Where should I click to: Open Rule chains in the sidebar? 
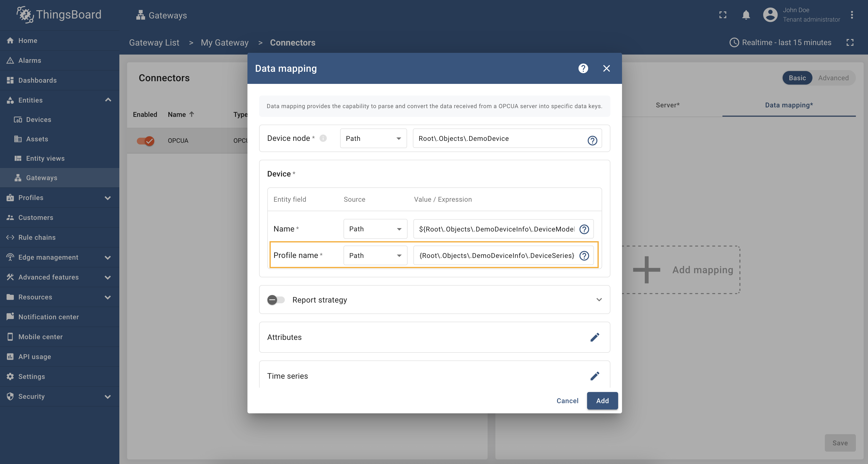(37, 237)
